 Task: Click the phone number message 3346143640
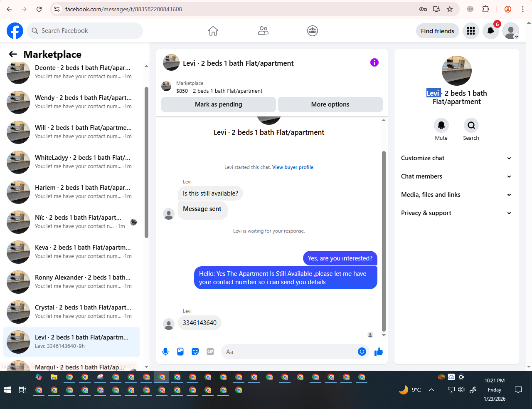click(x=199, y=323)
